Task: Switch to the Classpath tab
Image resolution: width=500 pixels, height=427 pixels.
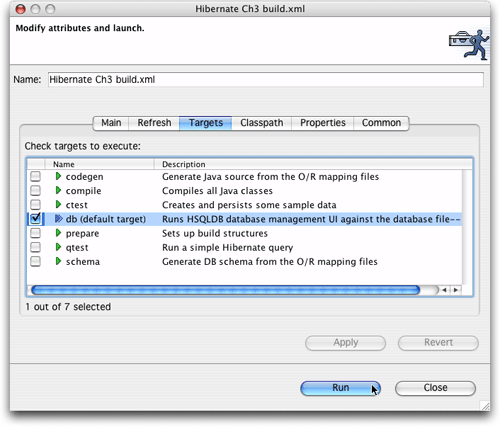Action: (x=262, y=123)
